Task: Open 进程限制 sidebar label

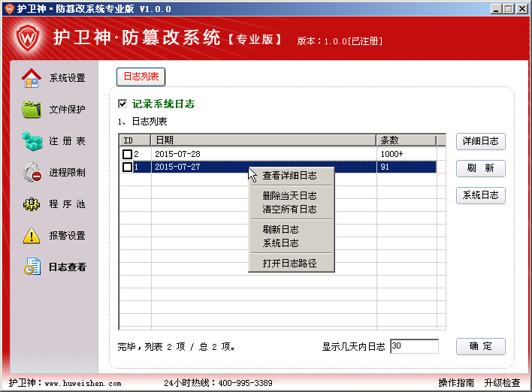Action: 67,173
